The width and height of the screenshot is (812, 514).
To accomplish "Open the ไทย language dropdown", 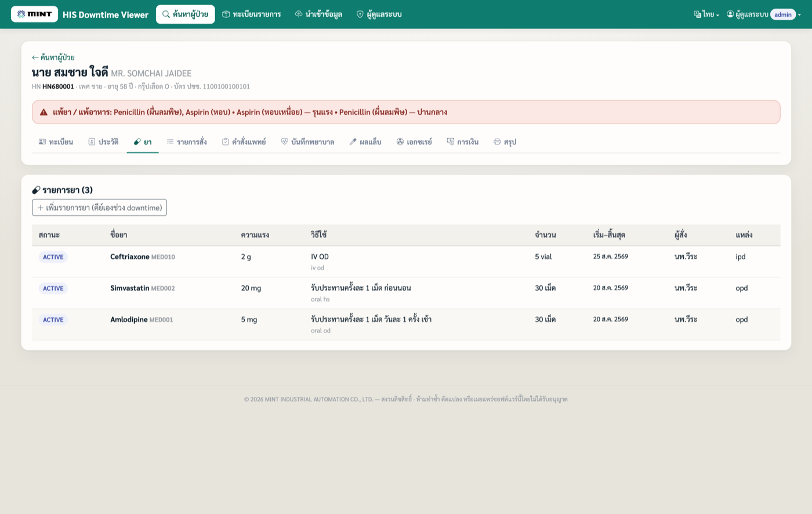I will (706, 15).
